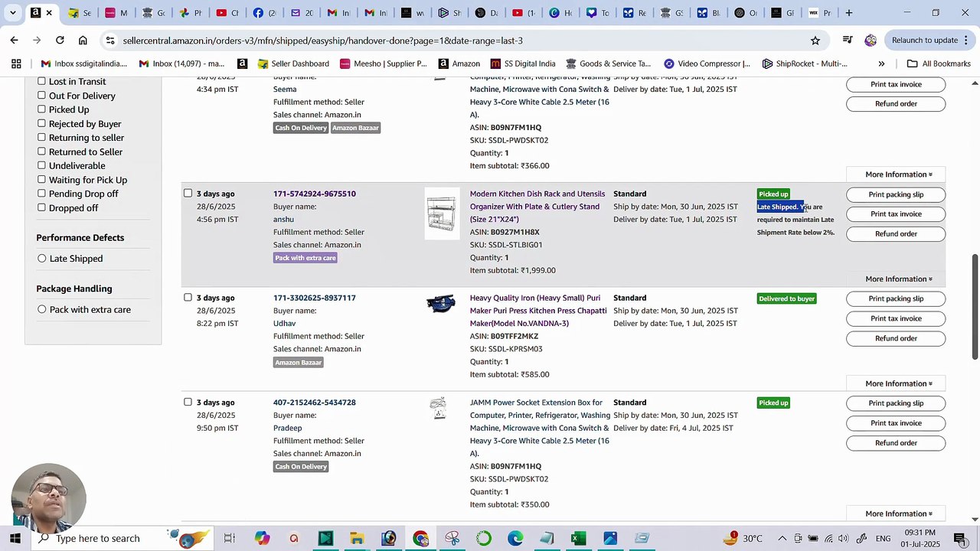Switch to the Meesho tab
This screenshot has height=551, width=980.
point(116,13)
